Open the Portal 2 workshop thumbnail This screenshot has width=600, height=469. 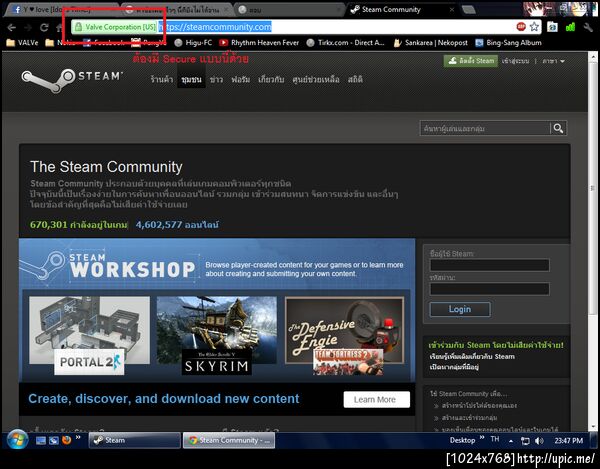coord(90,335)
